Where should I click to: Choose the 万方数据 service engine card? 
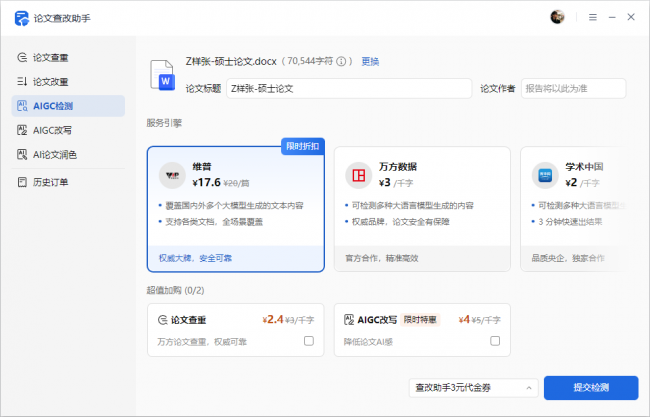pyautogui.click(x=421, y=208)
